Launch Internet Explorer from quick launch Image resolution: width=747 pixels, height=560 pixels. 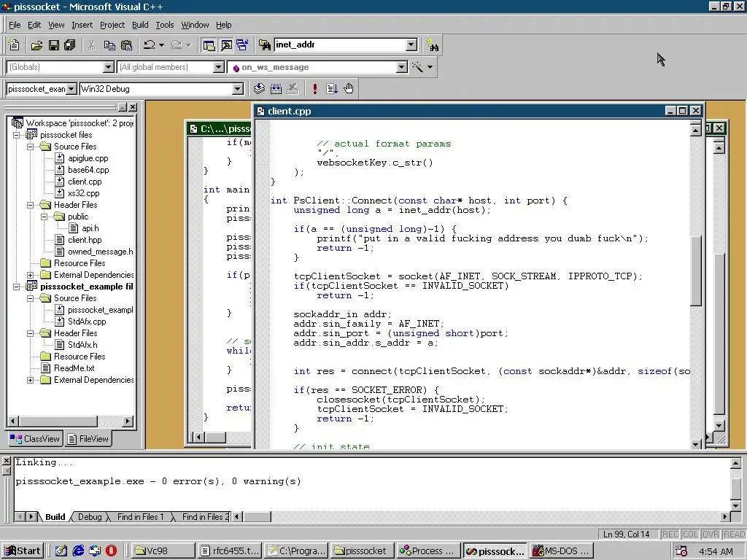[78, 551]
